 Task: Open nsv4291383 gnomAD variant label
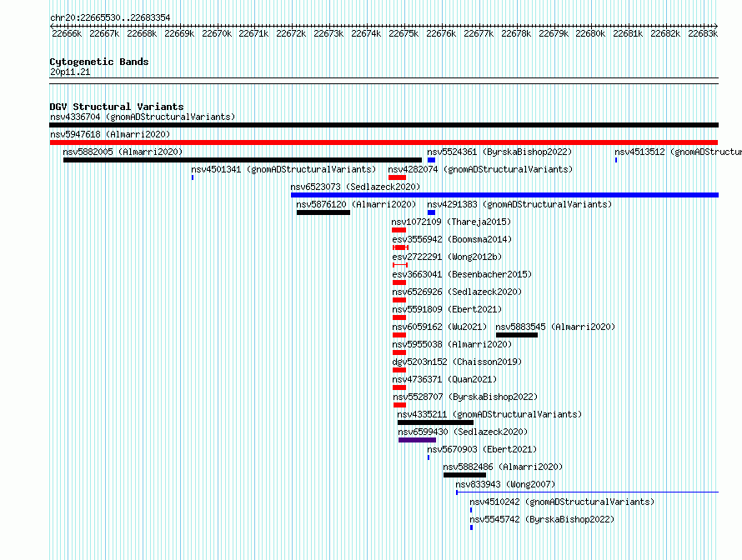(519, 204)
